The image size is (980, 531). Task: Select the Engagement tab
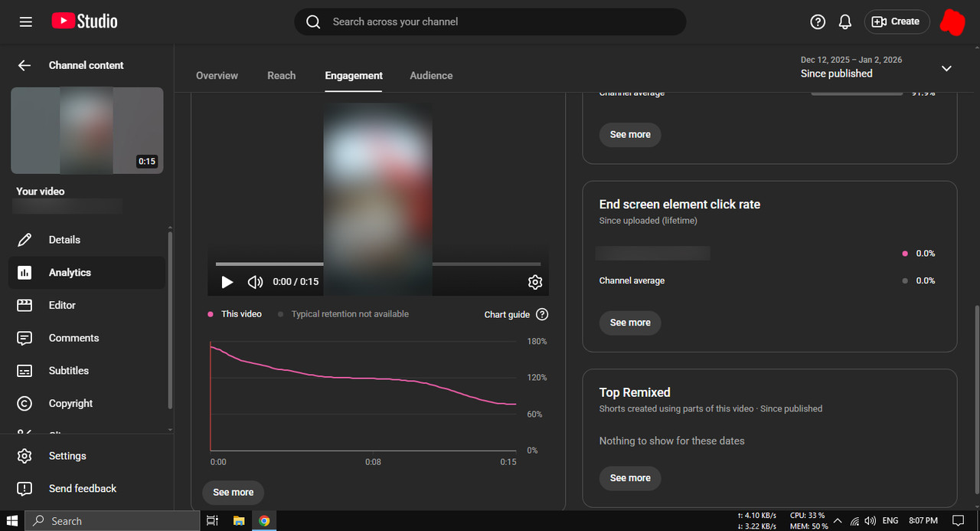(354, 75)
